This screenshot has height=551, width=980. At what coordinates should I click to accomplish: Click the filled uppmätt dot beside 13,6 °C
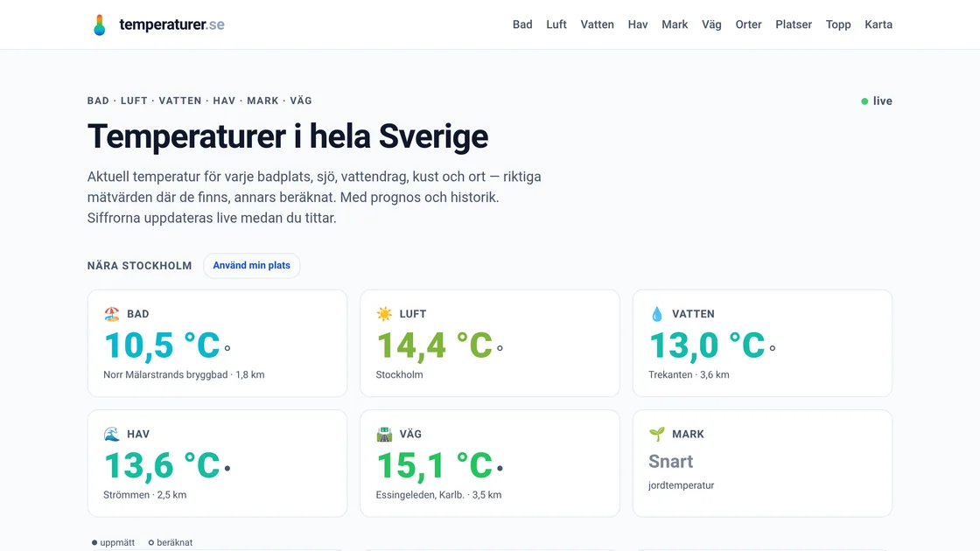(x=227, y=468)
